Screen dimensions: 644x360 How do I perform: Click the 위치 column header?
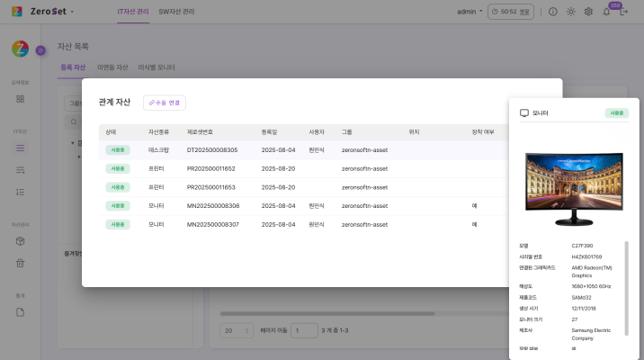[x=414, y=132]
